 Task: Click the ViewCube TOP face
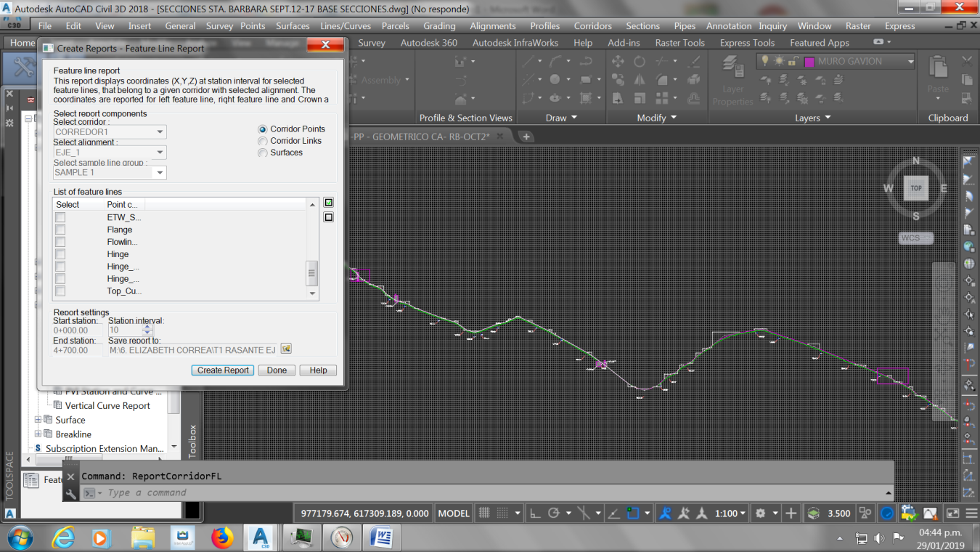point(916,188)
